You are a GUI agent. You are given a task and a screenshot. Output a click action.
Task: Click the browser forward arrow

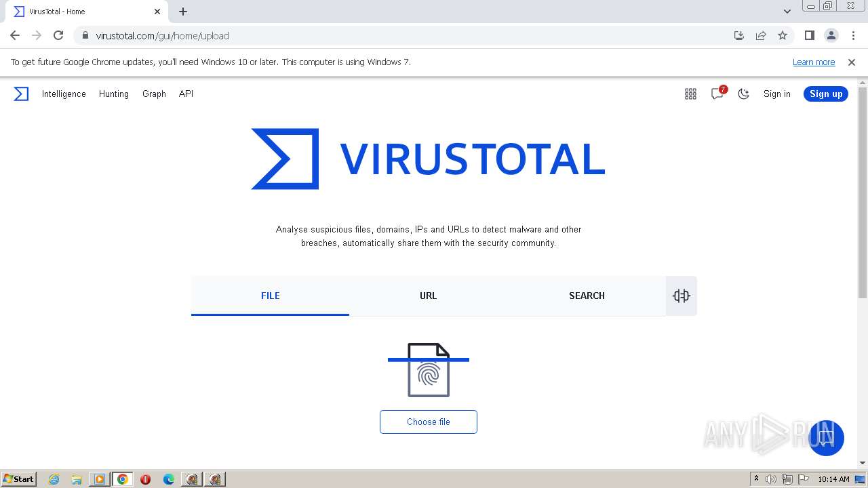(37, 35)
